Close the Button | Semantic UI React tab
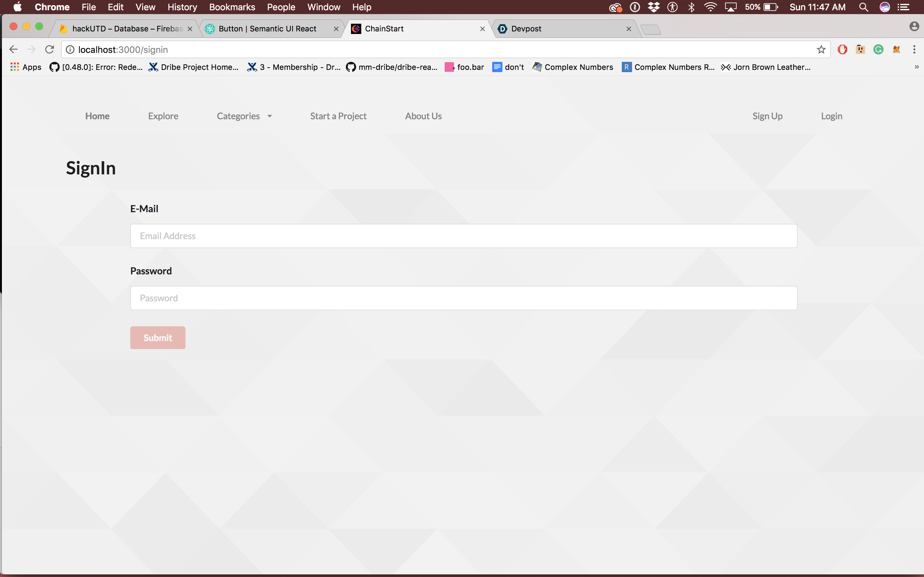Screen dimensions: 924x577 336,29
